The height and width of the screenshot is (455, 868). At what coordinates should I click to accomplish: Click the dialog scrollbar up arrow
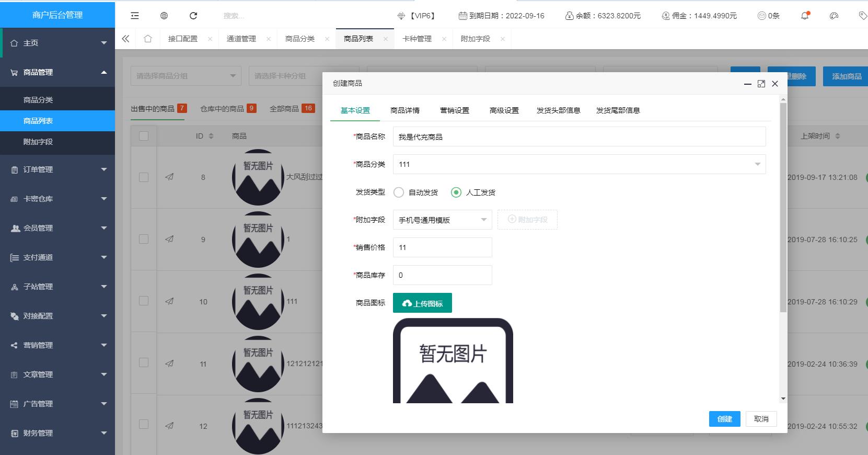coord(783,99)
